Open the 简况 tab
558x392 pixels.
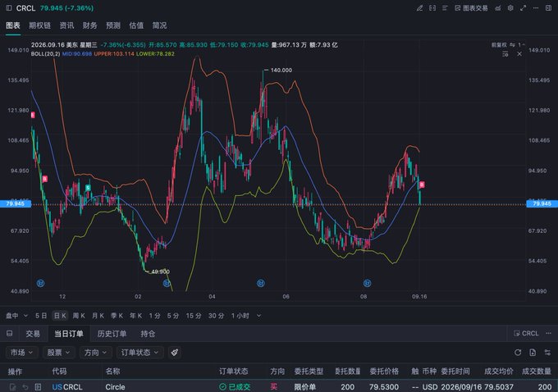tap(159, 25)
